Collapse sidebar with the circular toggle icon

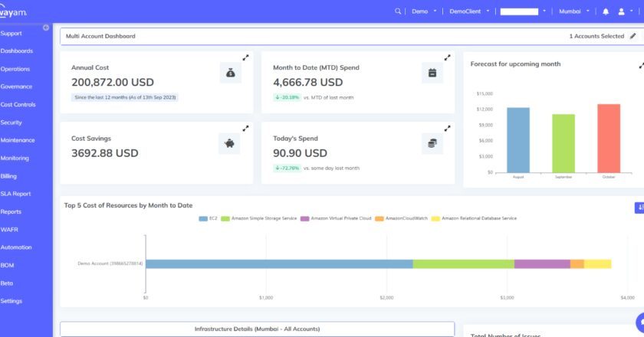pyautogui.click(x=46, y=28)
